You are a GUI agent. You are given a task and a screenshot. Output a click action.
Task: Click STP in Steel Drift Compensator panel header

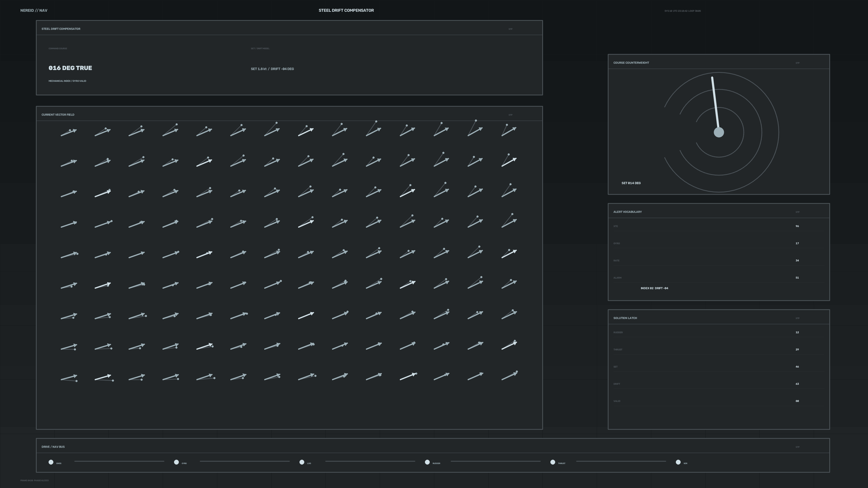coord(510,29)
